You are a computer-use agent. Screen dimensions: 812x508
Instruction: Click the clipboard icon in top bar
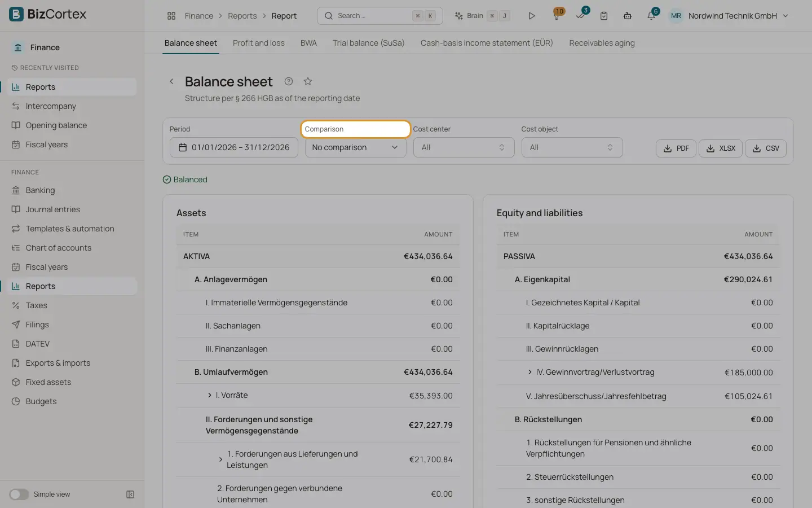pyautogui.click(x=604, y=16)
